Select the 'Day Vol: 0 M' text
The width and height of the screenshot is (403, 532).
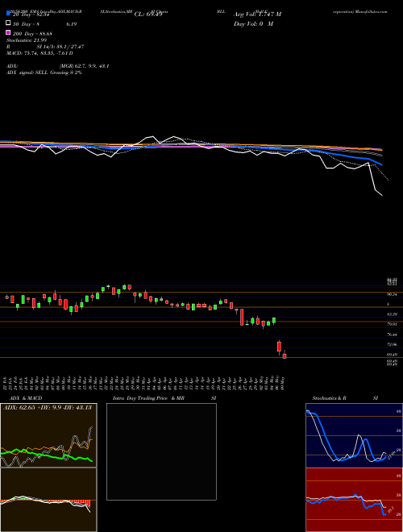tap(253, 24)
